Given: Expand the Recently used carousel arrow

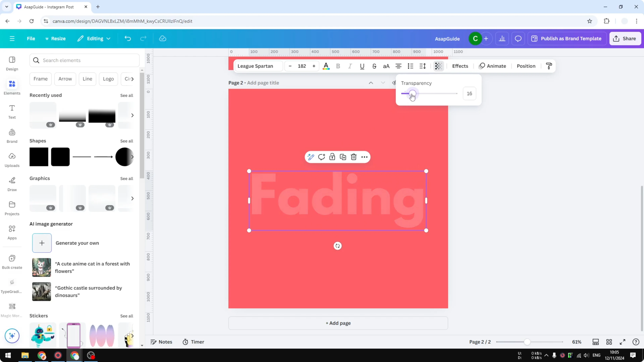Looking at the screenshot, I should coord(132,115).
